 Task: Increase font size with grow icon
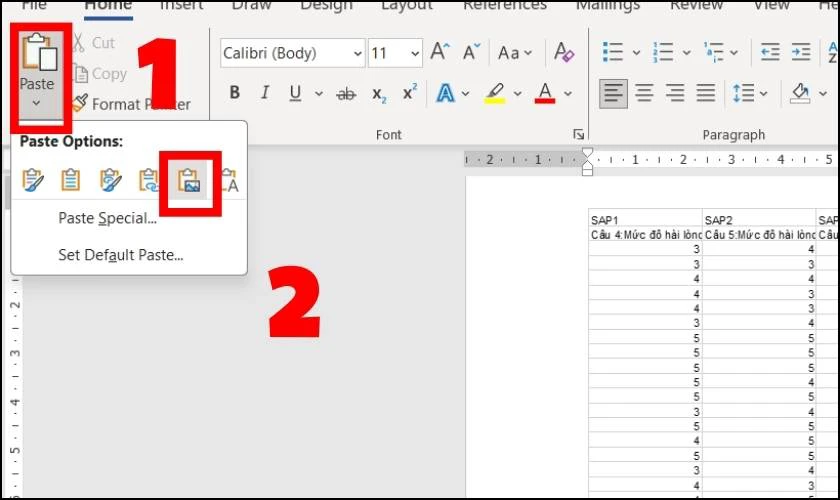(x=440, y=52)
